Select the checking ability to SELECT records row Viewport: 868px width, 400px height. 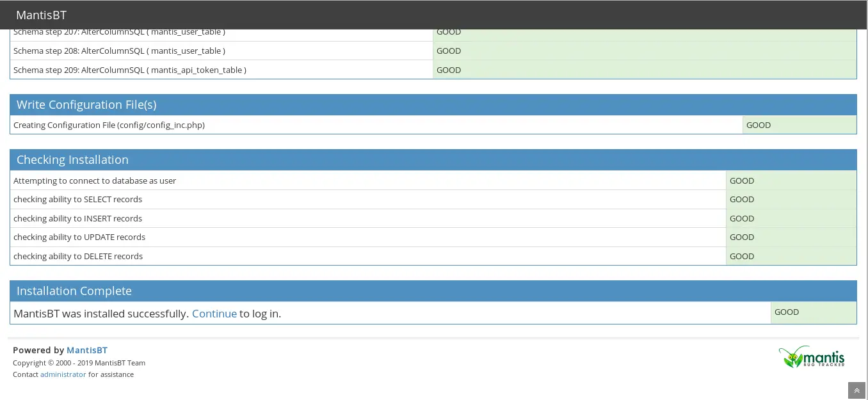pyautogui.click(x=77, y=199)
